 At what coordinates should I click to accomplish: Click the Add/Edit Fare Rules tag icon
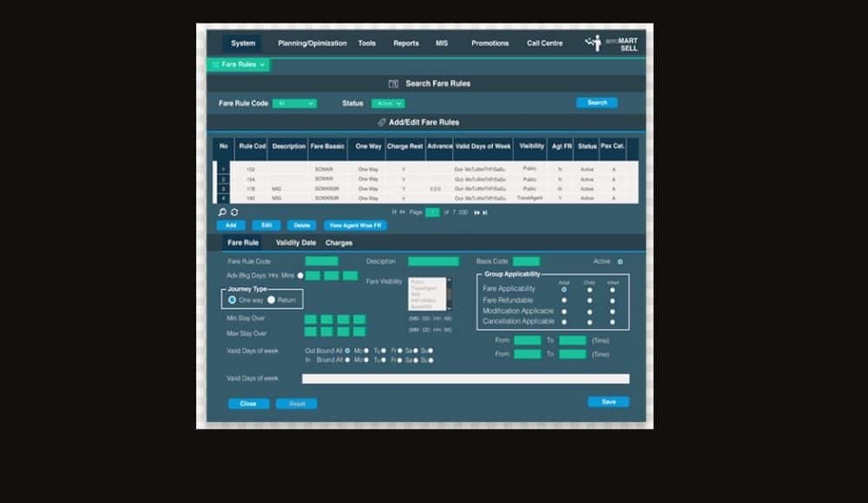tap(382, 123)
